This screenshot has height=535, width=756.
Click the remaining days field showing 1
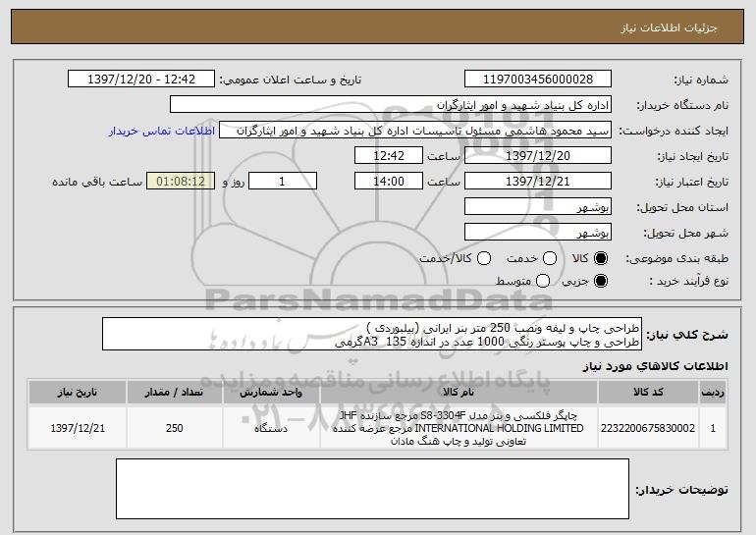(x=283, y=182)
